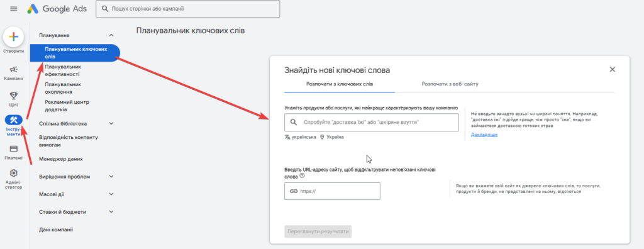Open Цілі trophy icon
Image resolution: width=644 pixels, height=249 pixels.
(14, 96)
